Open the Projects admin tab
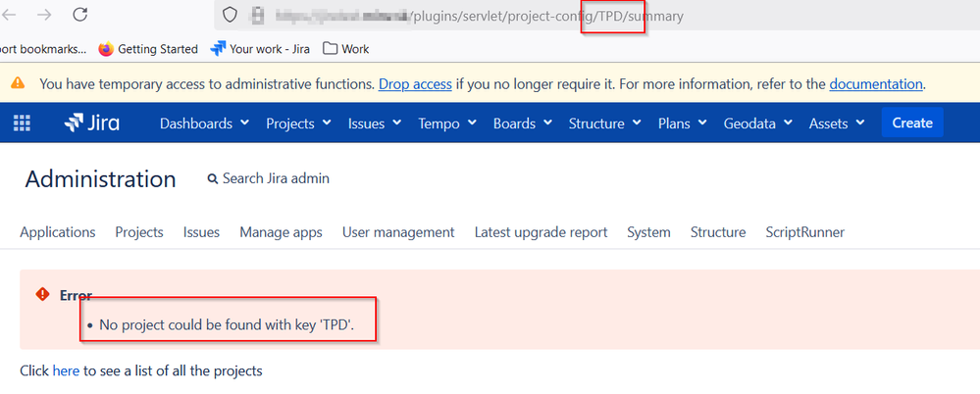 point(139,232)
